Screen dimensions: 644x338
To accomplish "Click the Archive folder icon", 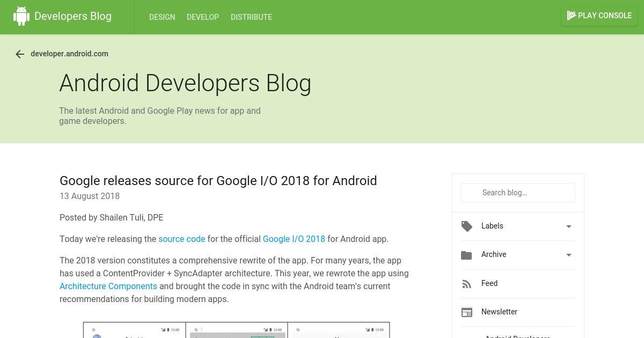I will tap(466, 255).
